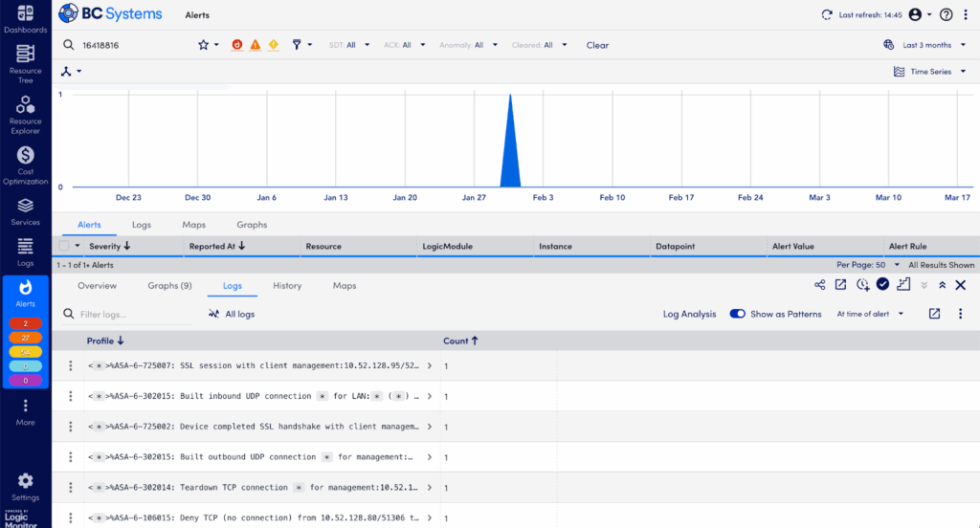The height and width of the screenshot is (528, 980).
Task: Sort alerts by Reported At column
Action: 217,246
